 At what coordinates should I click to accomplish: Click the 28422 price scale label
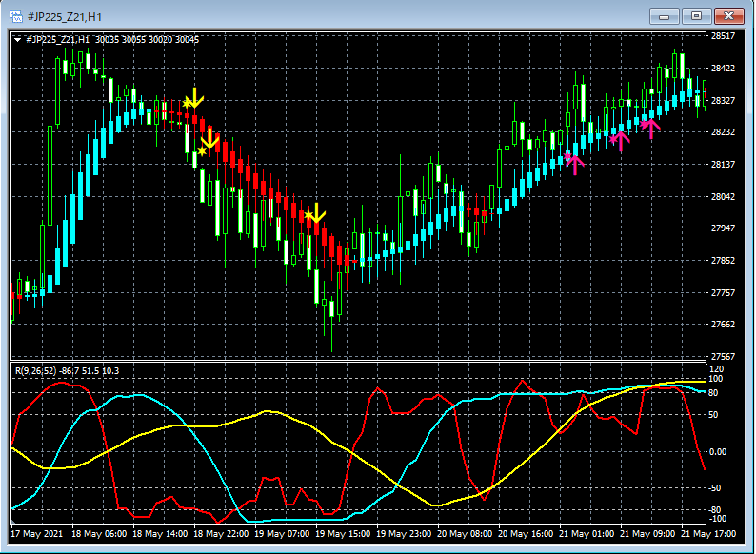point(723,68)
